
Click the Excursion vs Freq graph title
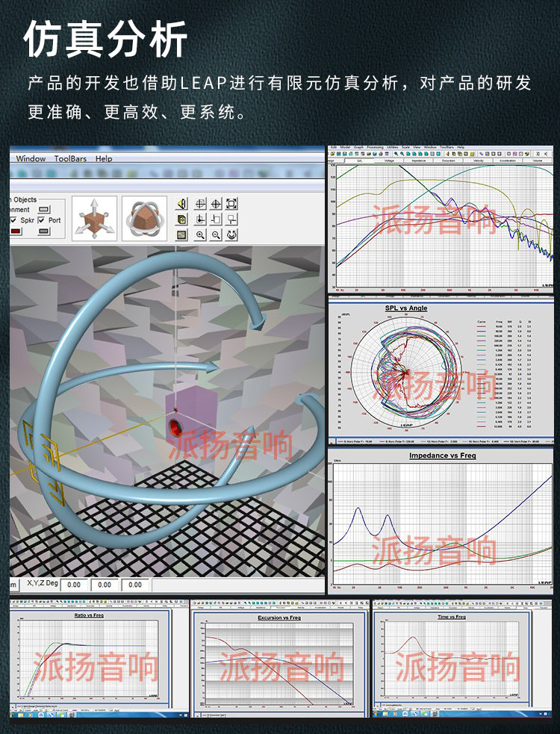279,618
